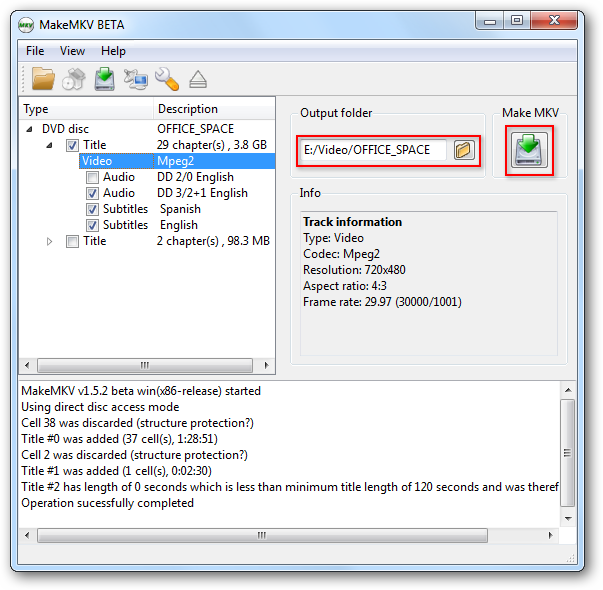Expand the 98.3 MB Title node
The image size is (603, 590).
point(50,242)
